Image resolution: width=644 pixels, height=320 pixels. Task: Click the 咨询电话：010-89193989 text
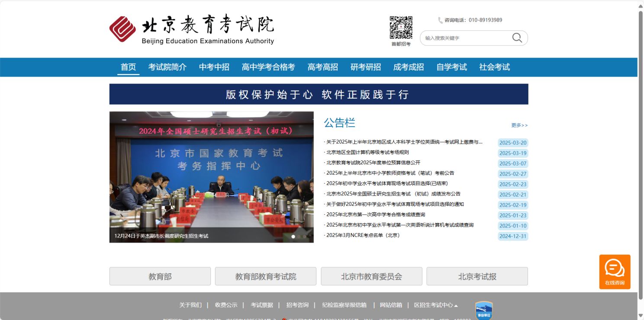tap(473, 20)
